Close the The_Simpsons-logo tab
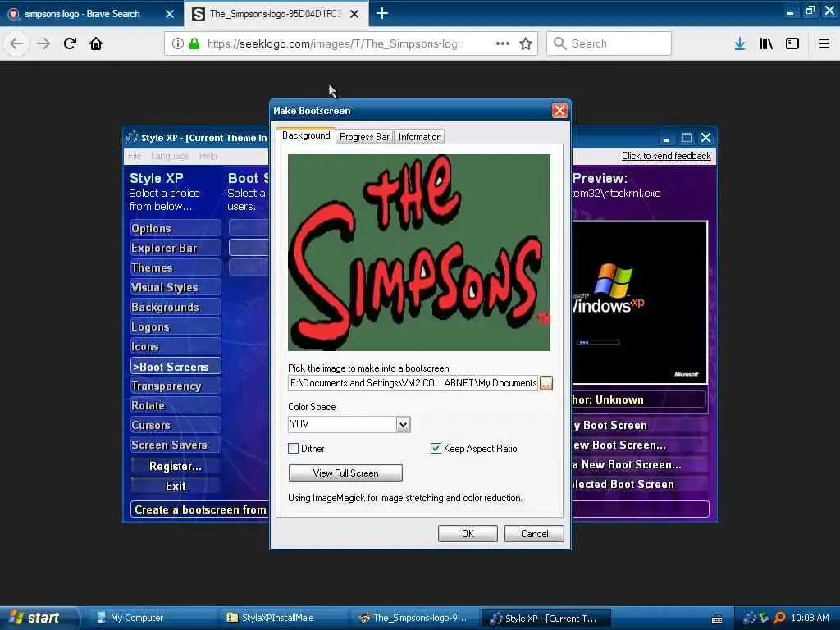Screen dimensions: 840x630 (x=354, y=14)
